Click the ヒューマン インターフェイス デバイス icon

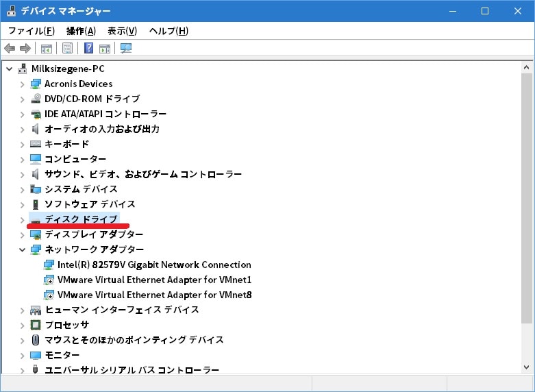[36, 310]
